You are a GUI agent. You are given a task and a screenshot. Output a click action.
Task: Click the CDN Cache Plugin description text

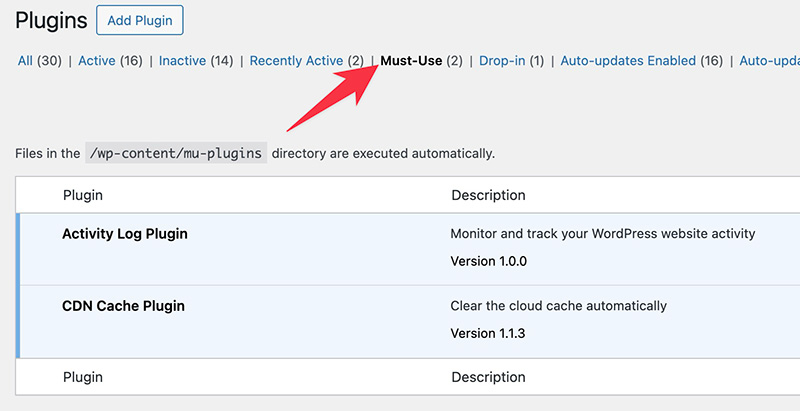pos(559,306)
